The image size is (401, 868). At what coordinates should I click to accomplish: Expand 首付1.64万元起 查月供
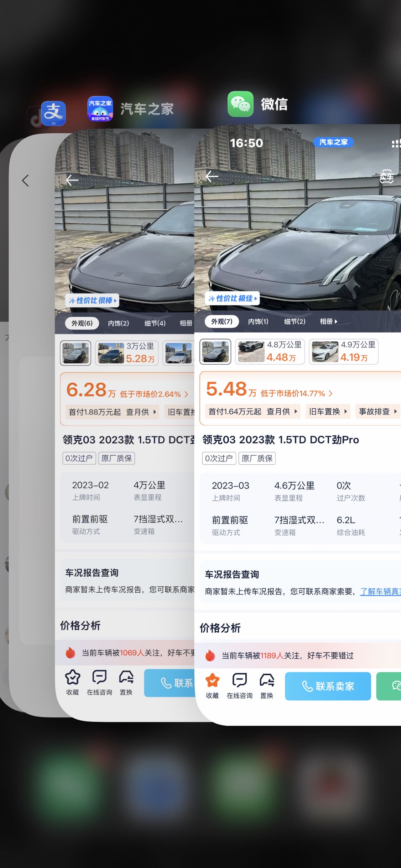[x=253, y=411]
